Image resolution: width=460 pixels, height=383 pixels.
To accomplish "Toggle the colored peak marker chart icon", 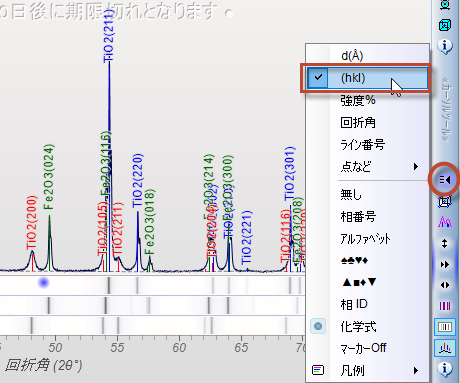I will (445, 348).
